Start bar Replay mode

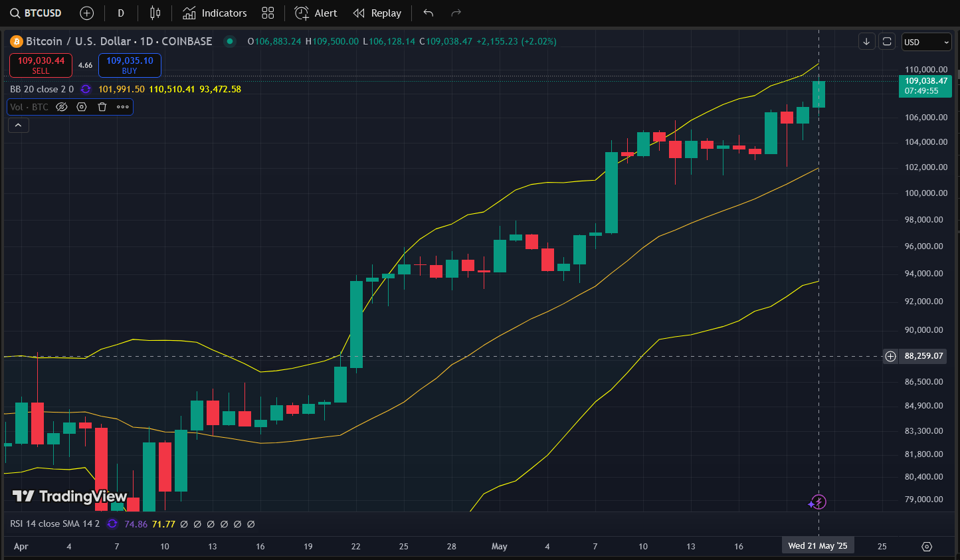click(377, 13)
